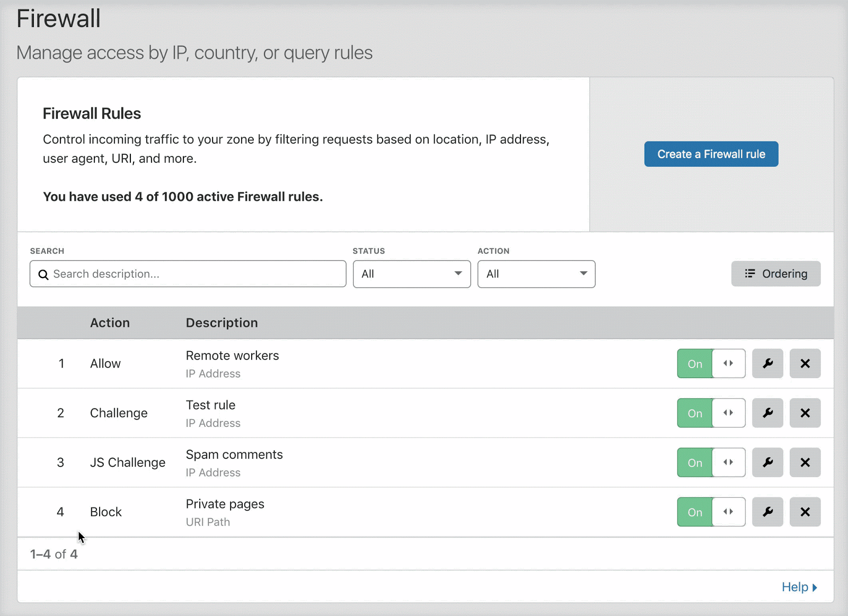The width and height of the screenshot is (848, 616).
Task: Remove the Private pages rule
Action: (x=805, y=512)
